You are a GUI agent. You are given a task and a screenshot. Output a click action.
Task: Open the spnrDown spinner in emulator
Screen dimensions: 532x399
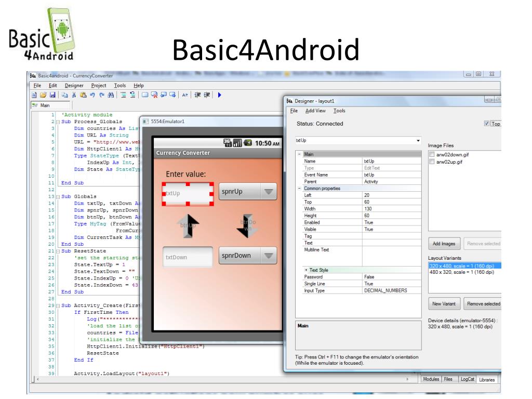[248, 256]
